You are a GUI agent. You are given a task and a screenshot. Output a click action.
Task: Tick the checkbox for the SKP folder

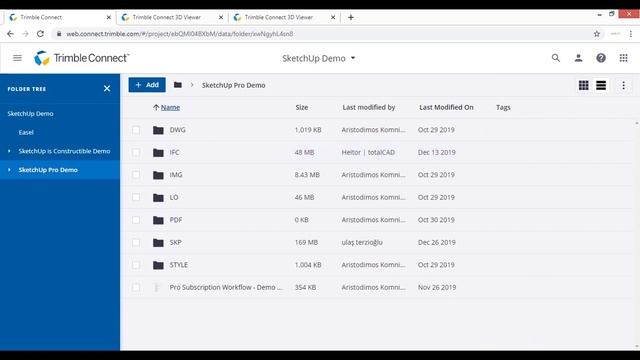tap(136, 242)
